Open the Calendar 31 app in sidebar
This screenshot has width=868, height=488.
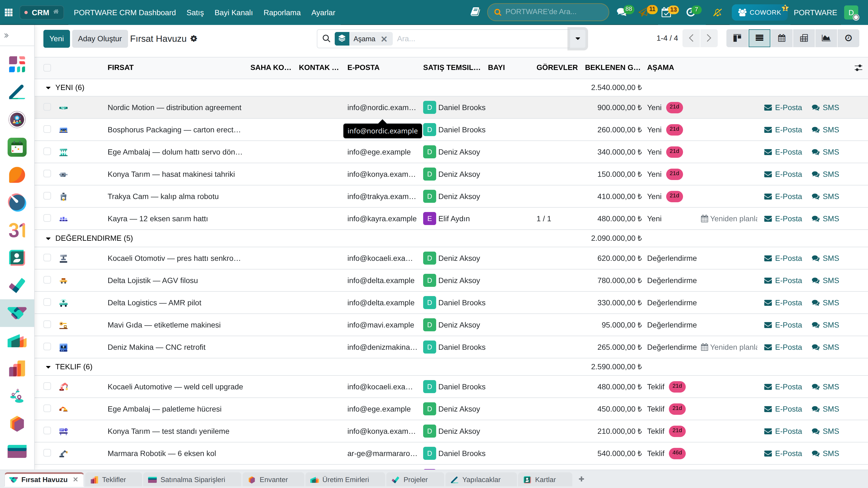(x=17, y=230)
